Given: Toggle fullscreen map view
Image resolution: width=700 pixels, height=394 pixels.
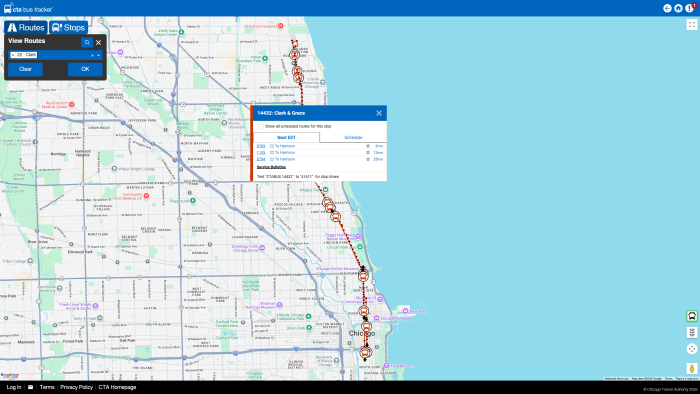Looking at the screenshot, I should click(x=692, y=25).
